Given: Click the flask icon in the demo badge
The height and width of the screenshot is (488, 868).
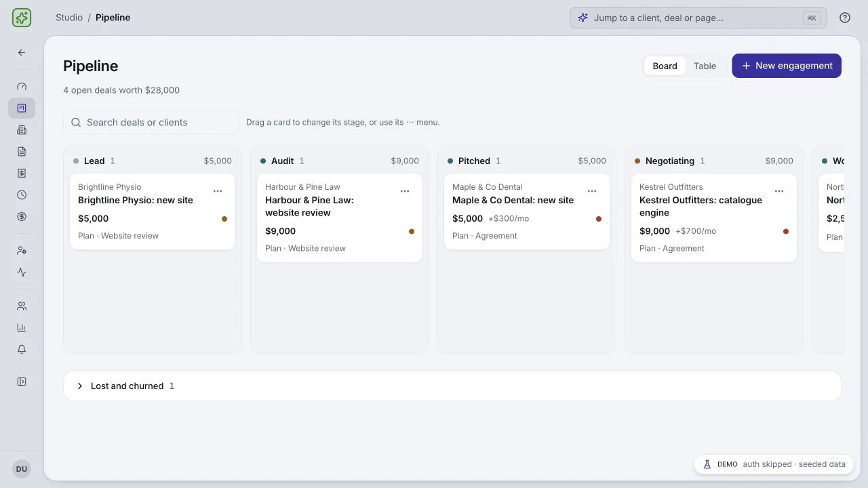Looking at the screenshot, I should tap(707, 464).
